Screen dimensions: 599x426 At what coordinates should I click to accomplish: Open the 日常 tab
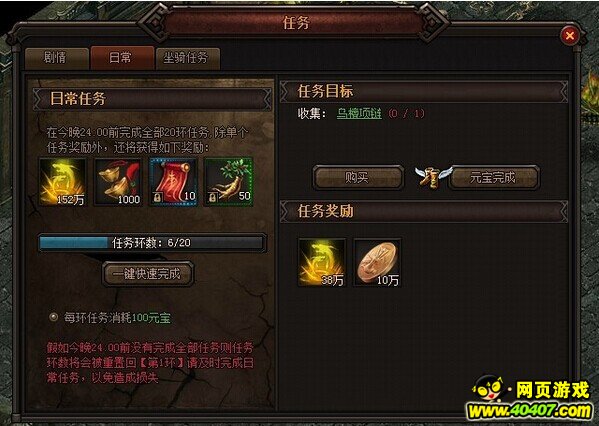coord(122,58)
